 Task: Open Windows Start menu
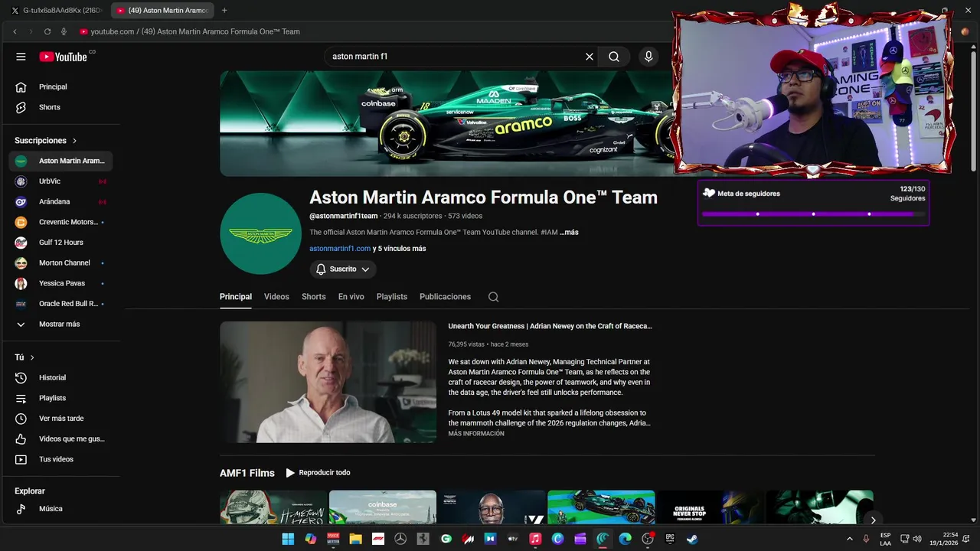[x=288, y=539]
